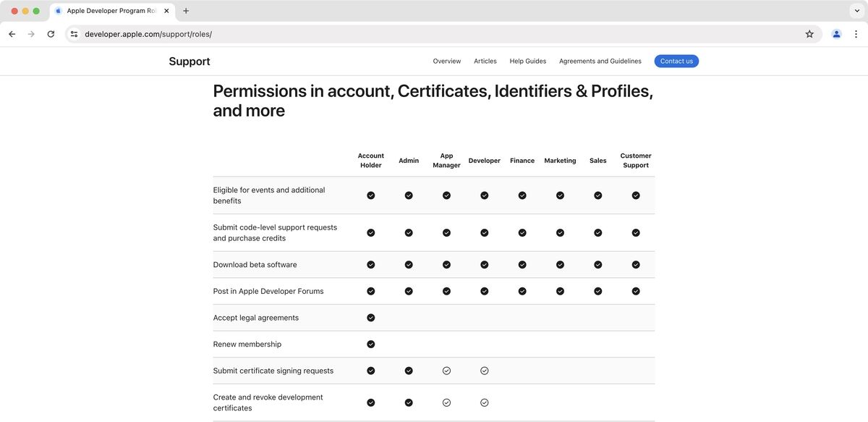Open site information icon in address bar
The image size is (868, 422).
point(74,34)
